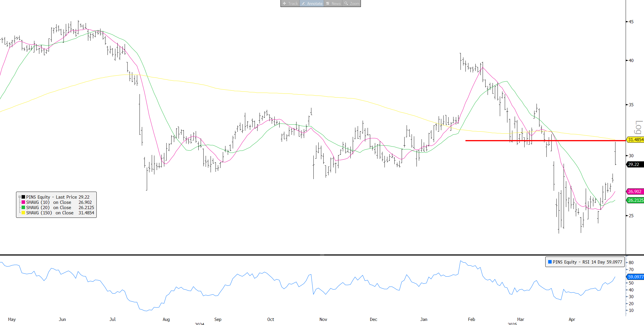The image size is (644, 325).
Task: Click the yellow 31.4854 price axis tag
Action: [x=635, y=140]
